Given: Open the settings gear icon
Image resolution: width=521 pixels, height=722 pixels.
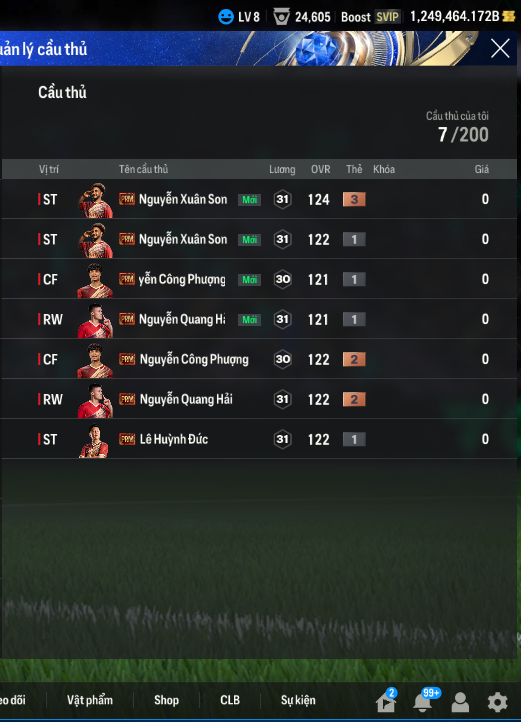Looking at the screenshot, I should coord(498,702).
